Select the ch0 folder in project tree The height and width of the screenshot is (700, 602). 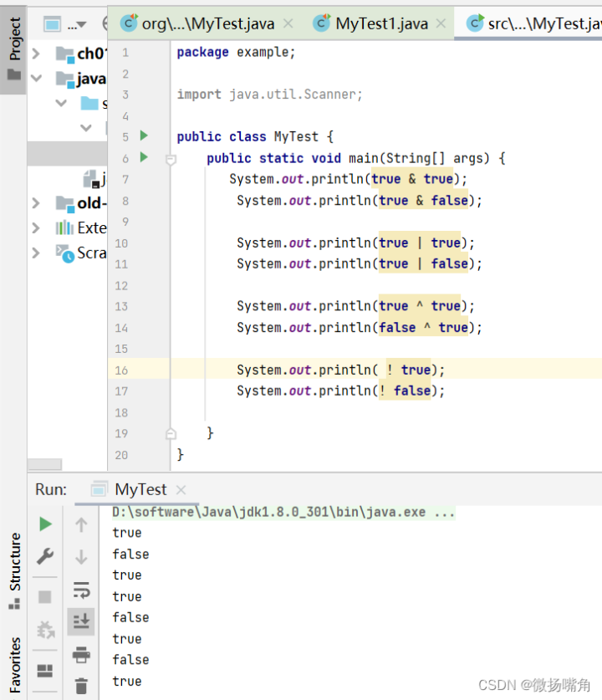[81, 54]
